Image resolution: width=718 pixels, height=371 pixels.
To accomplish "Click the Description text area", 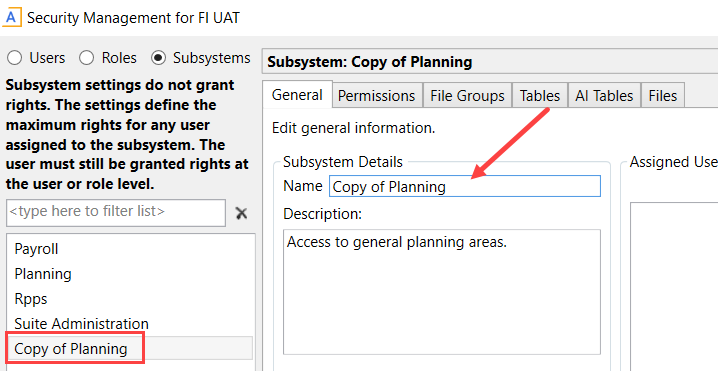I will tap(442, 292).
